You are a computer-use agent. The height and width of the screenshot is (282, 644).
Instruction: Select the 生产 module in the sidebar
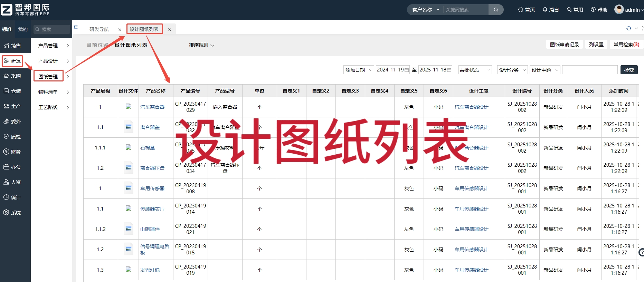click(x=12, y=106)
